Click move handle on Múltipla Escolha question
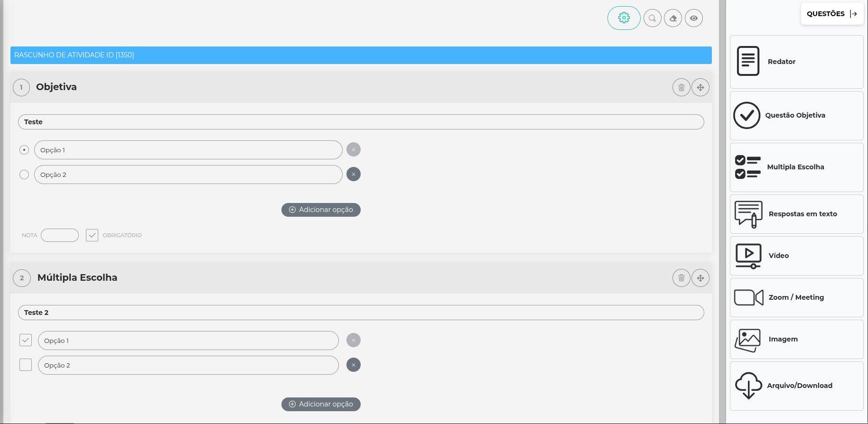 tap(700, 278)
